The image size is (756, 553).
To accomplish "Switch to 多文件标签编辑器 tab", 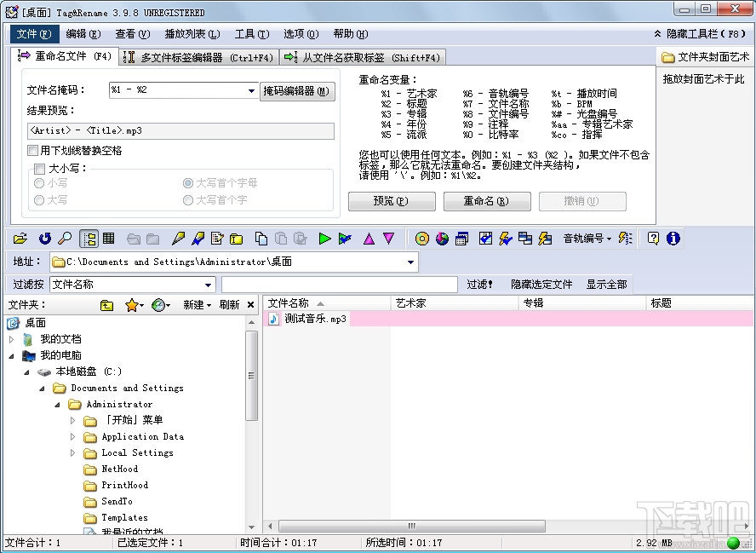I will (x=198, y=57).
